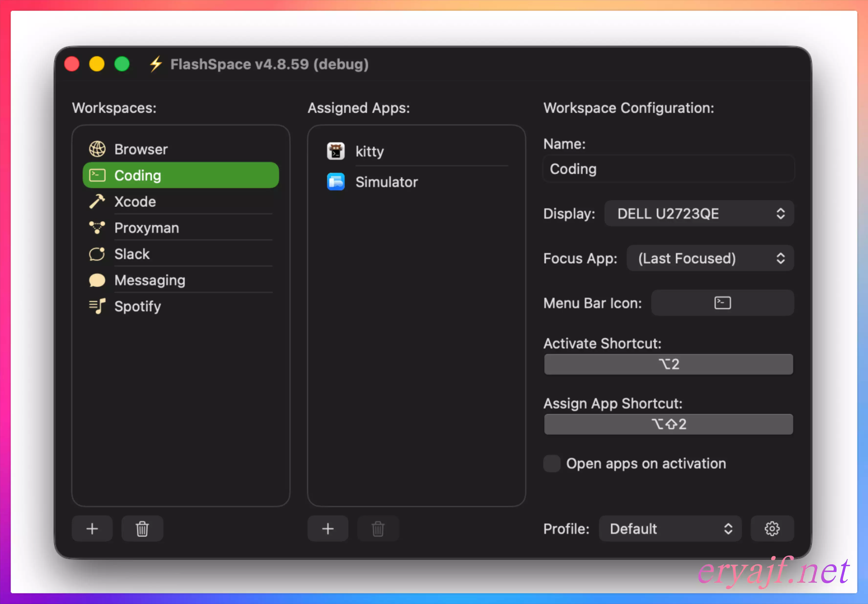Select the Coding workspace row
868x604 pixels.
click(x=181, y=175)
